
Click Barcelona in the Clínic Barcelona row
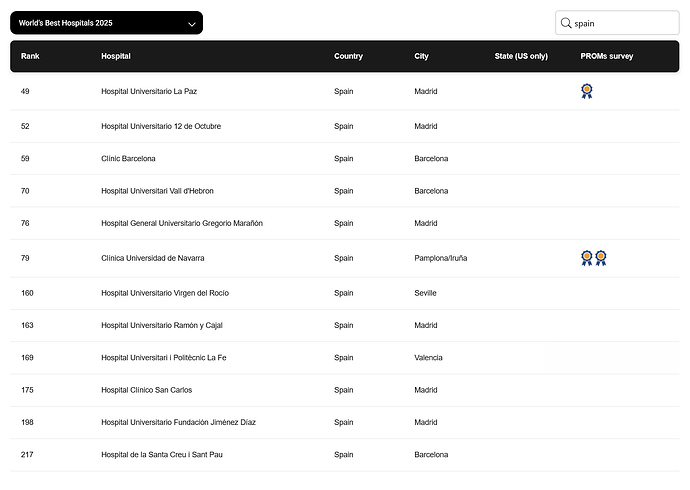(x=431, y=159)
